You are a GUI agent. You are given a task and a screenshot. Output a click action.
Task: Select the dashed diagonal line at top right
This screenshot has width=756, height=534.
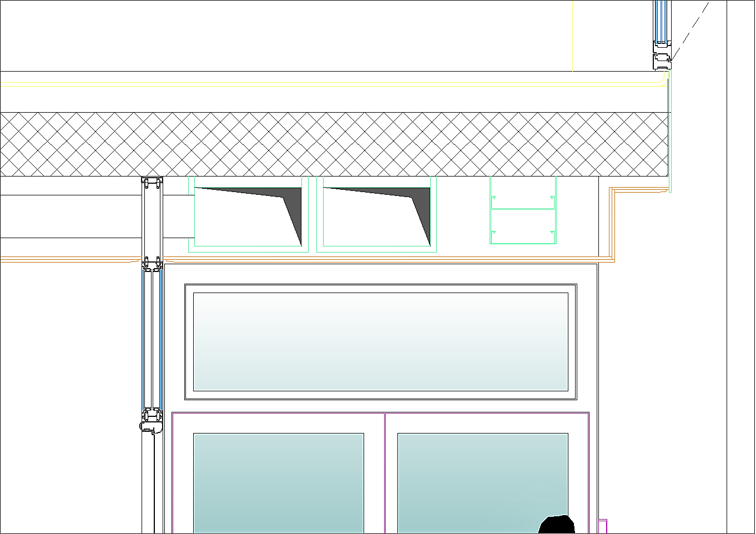tap(691, 31)
